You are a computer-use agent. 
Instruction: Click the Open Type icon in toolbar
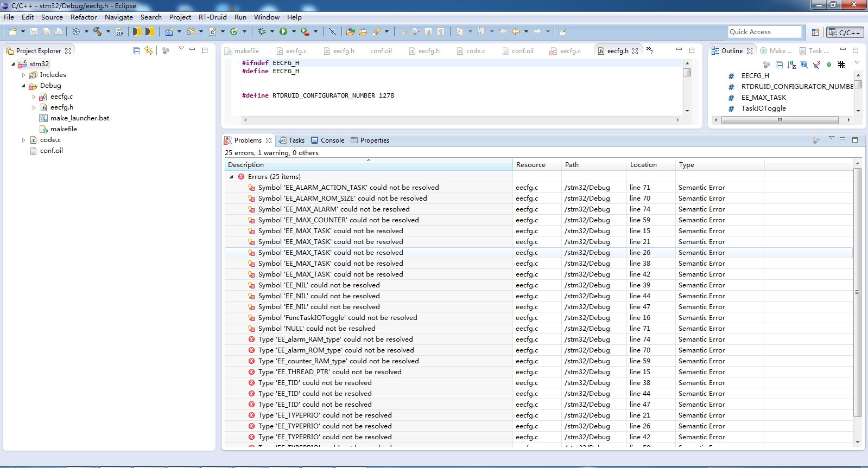(350, 32)
